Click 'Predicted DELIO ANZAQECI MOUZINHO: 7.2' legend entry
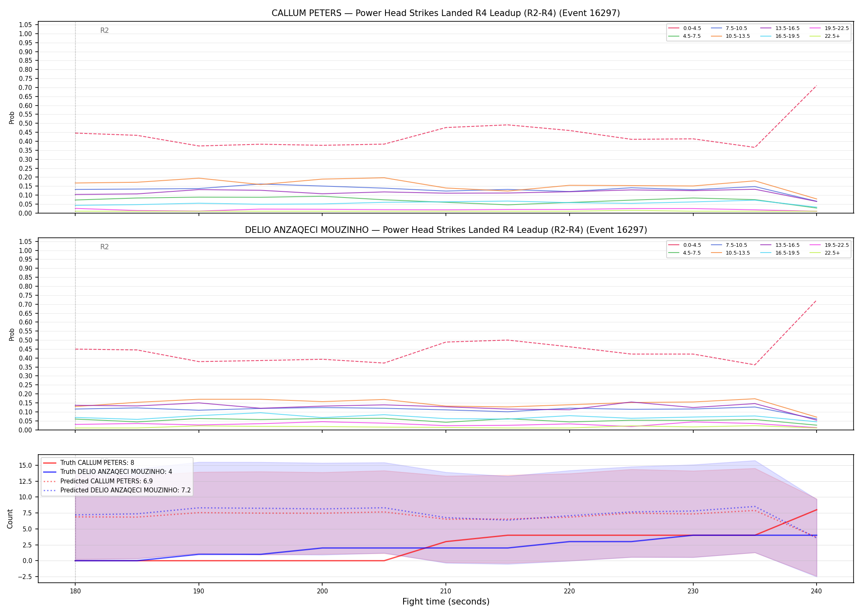 (x=117, y=490)
